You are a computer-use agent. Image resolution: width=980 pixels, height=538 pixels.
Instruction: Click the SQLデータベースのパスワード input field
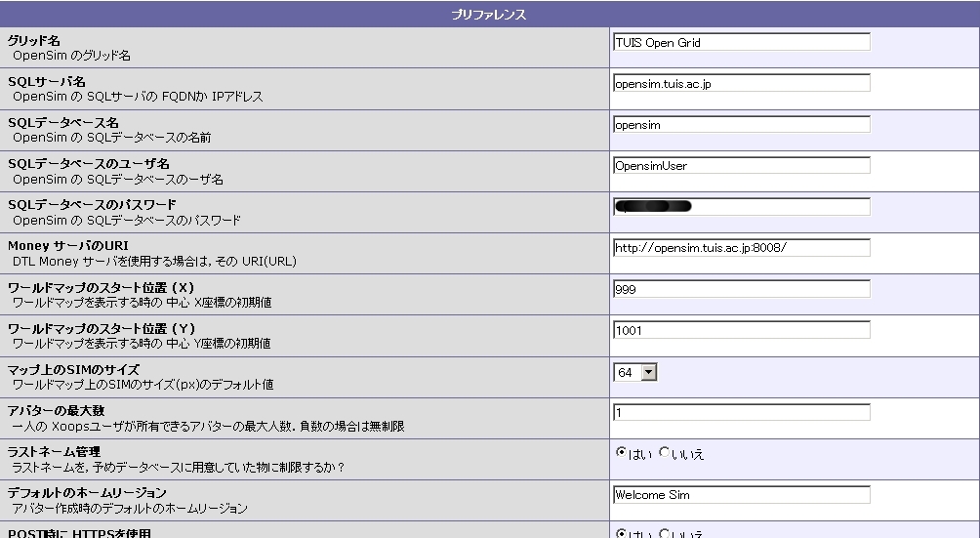tap(741, 206)
